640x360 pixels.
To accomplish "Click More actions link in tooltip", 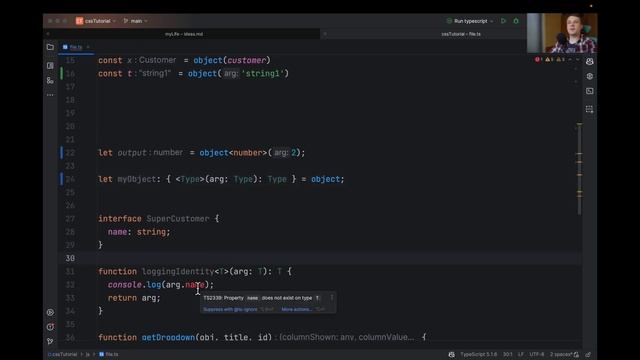I will coord(296,309).
